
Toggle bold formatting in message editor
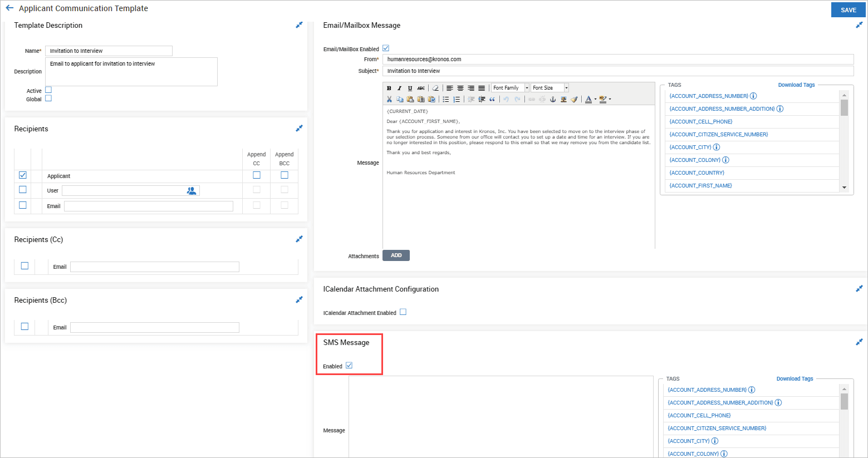(x=389, y=88)
